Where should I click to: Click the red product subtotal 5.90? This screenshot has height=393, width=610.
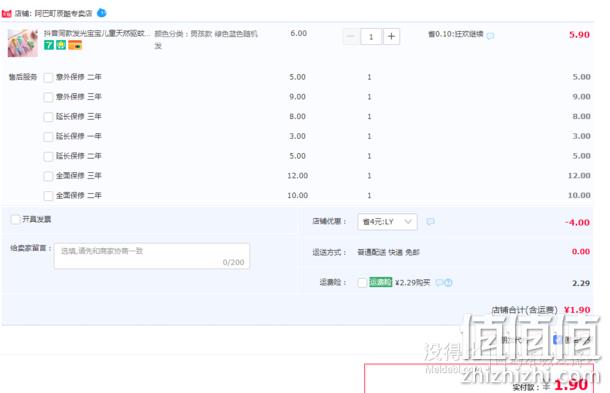[x=579, y=35]
